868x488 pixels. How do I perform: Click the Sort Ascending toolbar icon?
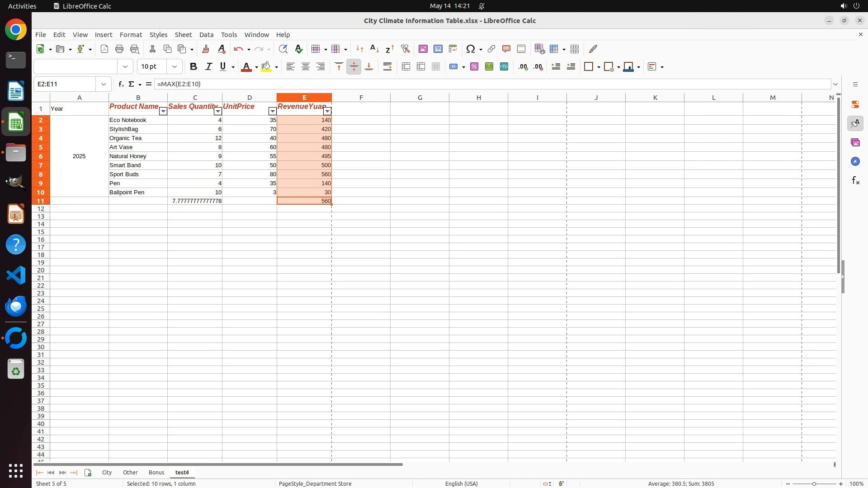[374, 49]
